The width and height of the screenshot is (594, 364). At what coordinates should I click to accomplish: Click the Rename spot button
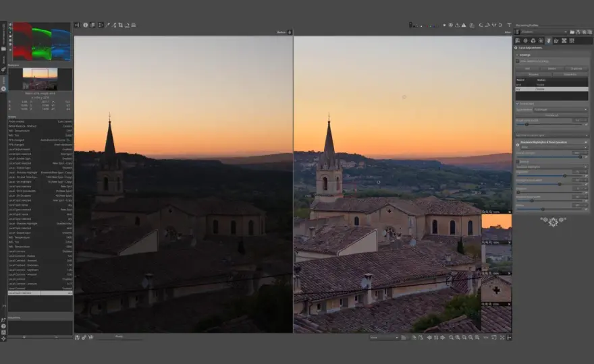point(533,75)
